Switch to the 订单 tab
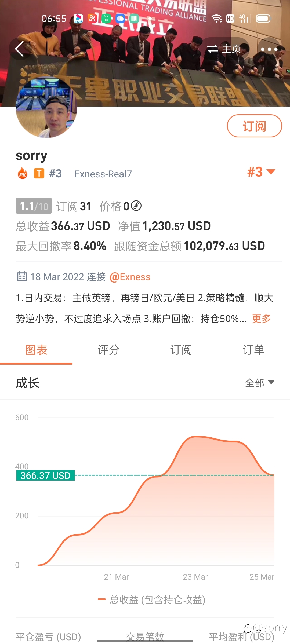Image resolution: width=290 pixels, height=644 pixels. click(x=254, y=350)
